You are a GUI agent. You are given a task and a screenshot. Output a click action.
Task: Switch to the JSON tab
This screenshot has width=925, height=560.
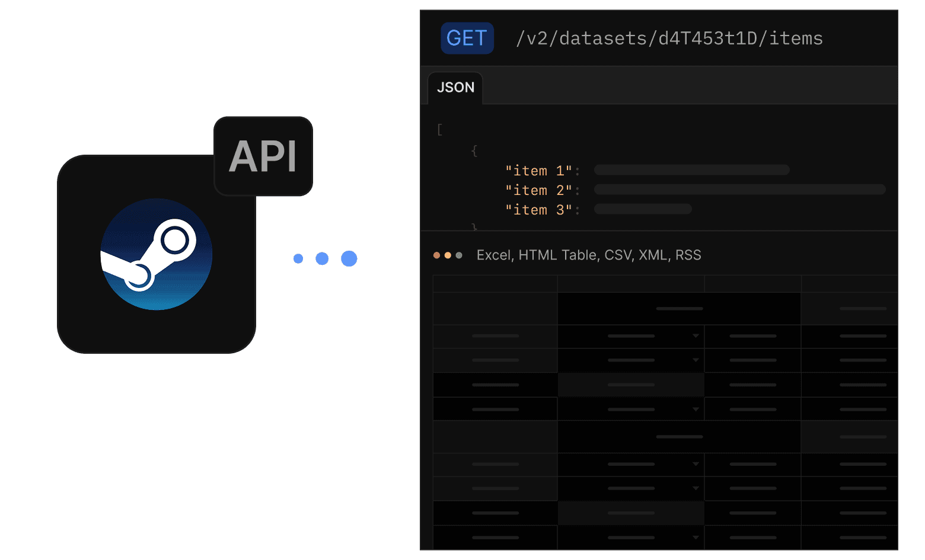pyautogui.click(x=455, y=88)
